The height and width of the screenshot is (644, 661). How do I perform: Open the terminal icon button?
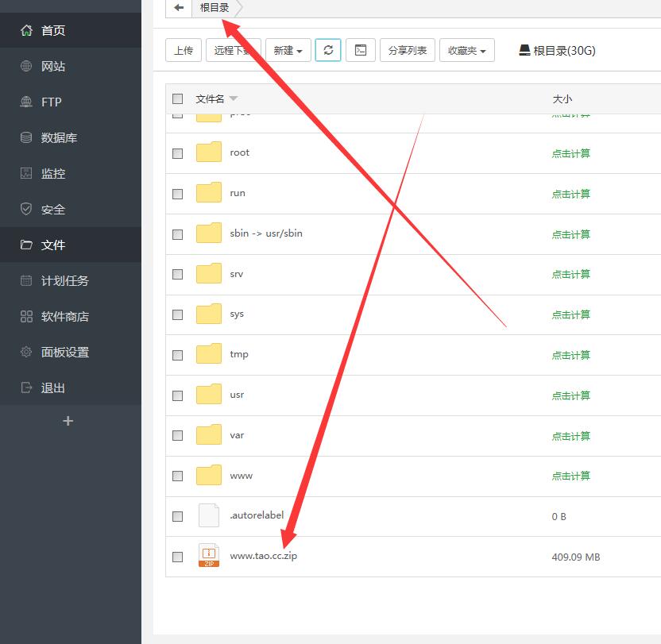click(361, 50)
